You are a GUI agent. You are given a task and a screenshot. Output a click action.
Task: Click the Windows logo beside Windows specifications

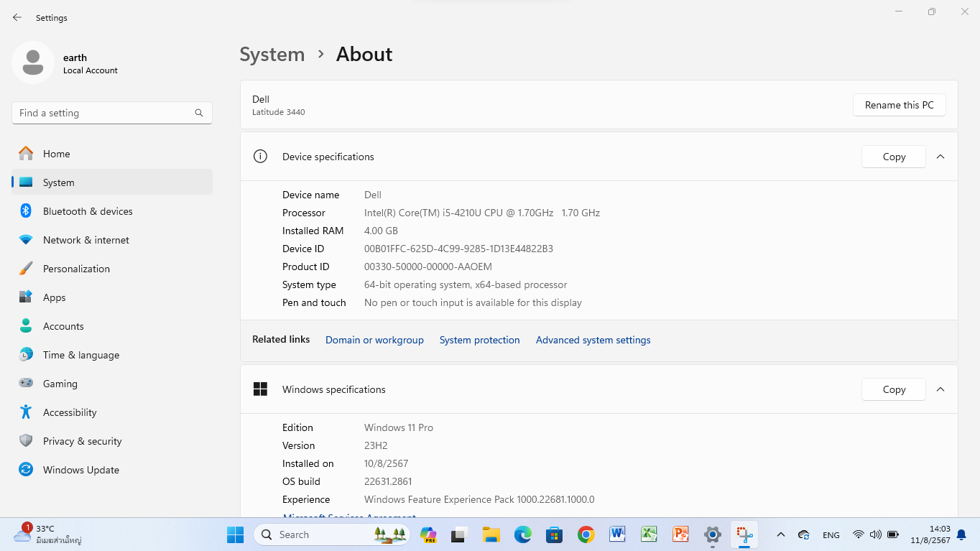(260, 389)
